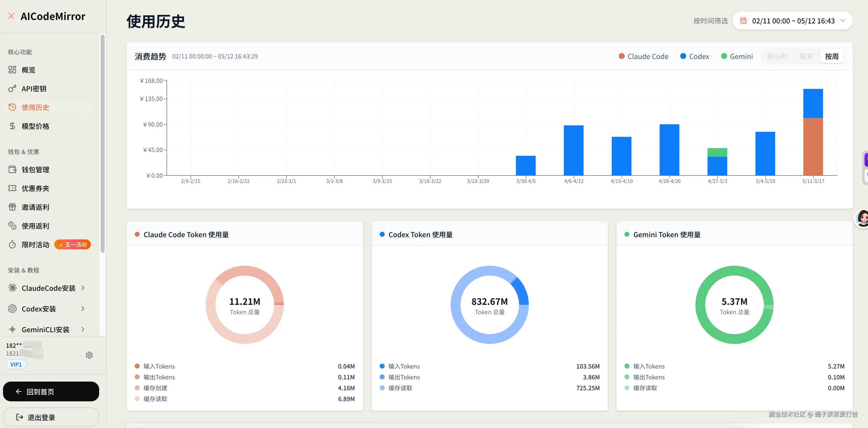Click the back arrow on 回到首页
868x428 pixels.
19,392
